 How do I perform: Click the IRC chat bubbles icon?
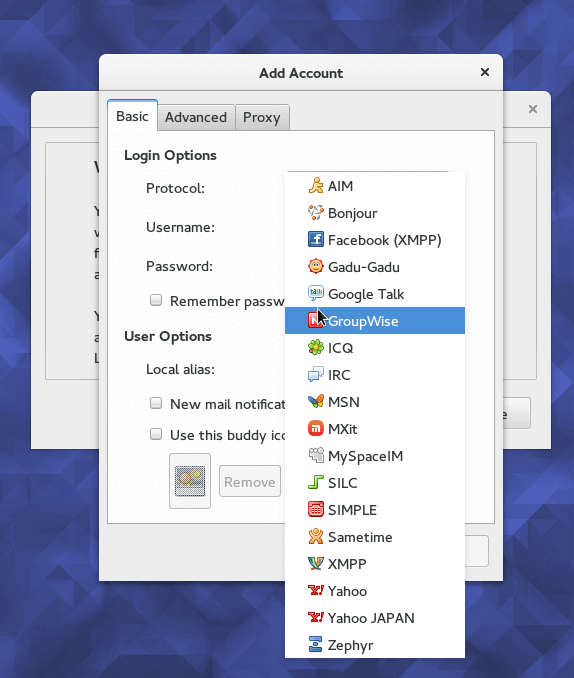click(316, 374)
